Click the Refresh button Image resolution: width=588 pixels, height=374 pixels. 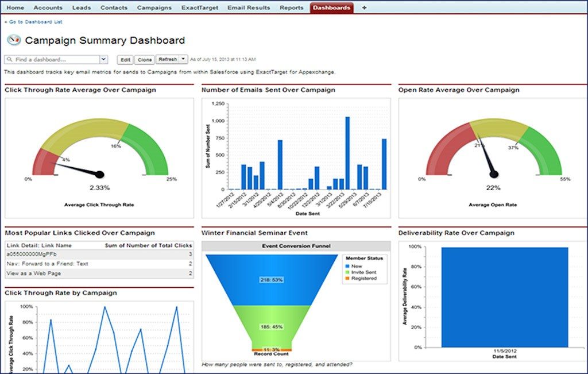pyautogui.click(x=167, y=59)
